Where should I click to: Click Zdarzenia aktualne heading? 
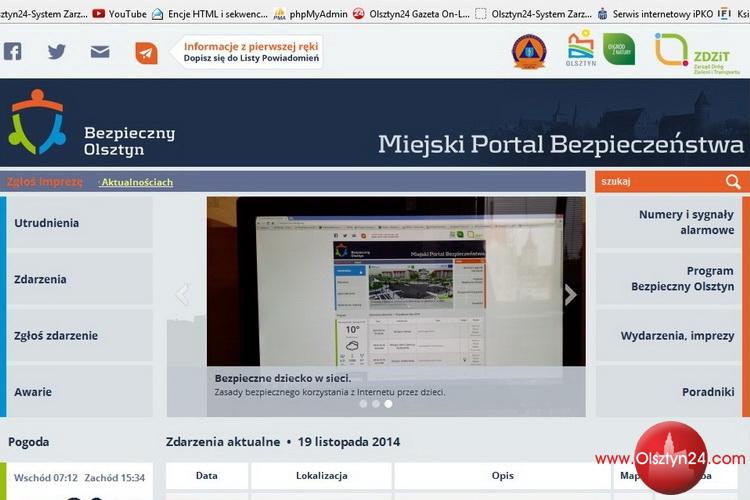click(223, 442)
